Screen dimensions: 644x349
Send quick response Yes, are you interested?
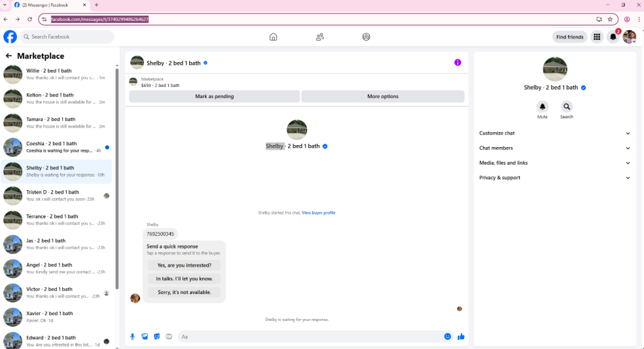[x=184, y=265]
